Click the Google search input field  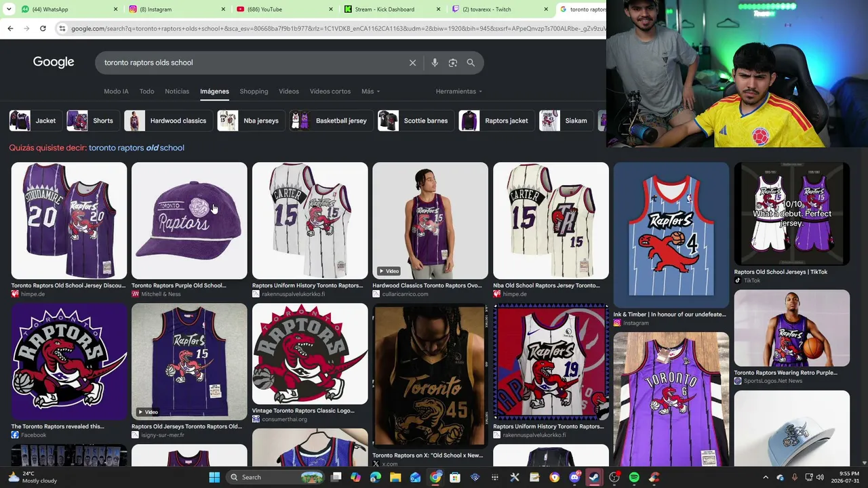point(251,62)
